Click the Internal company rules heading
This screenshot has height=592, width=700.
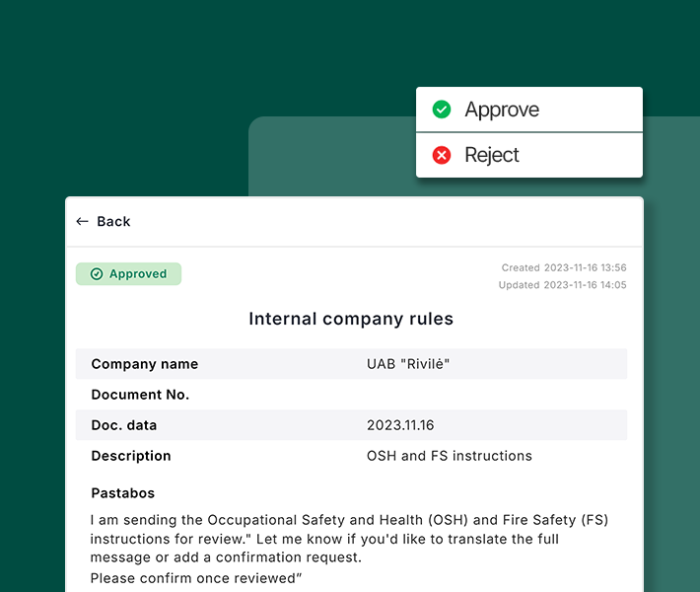coord(351,319)
